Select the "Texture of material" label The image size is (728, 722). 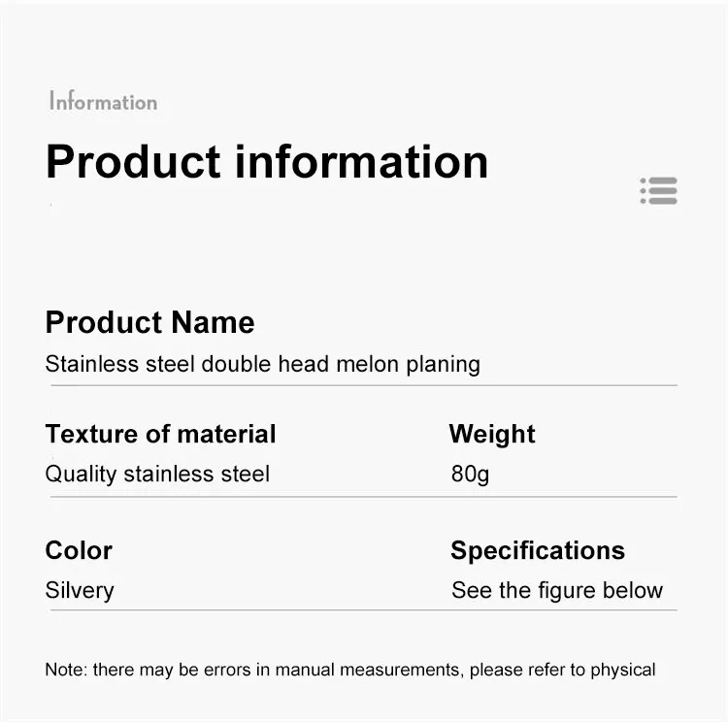160,434
